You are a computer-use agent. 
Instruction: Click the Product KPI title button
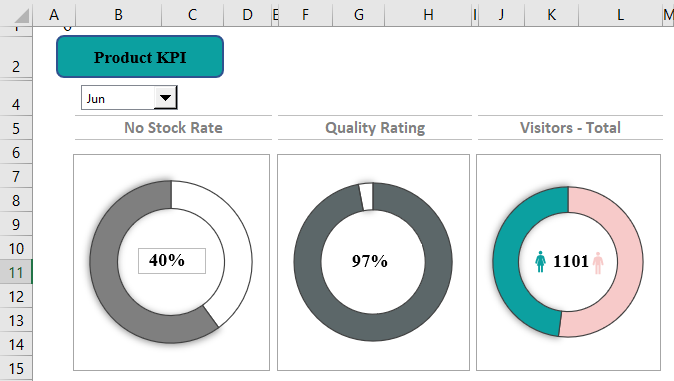[140, 57]
